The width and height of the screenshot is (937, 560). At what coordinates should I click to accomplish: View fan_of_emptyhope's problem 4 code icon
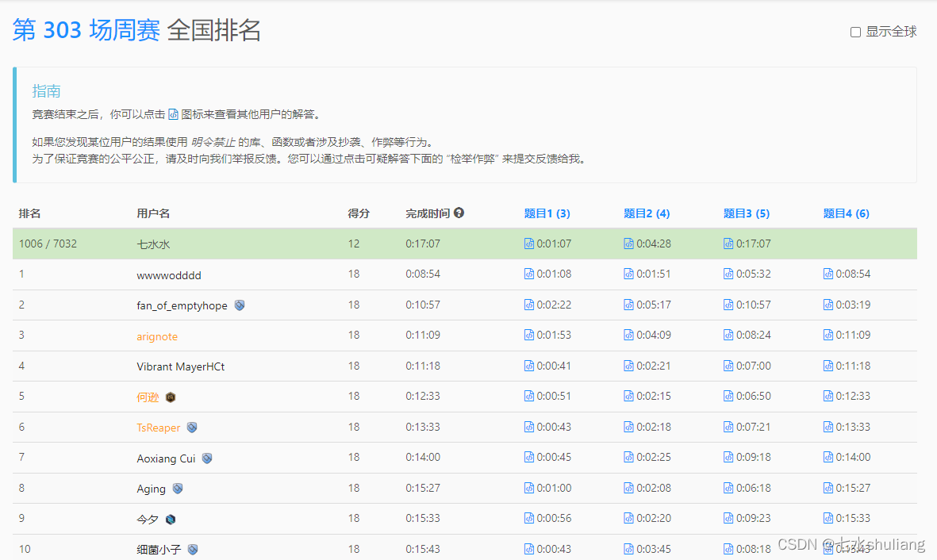[828, 305]
